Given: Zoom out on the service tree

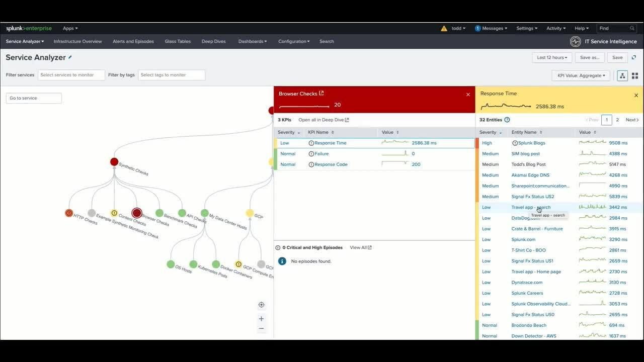Looking at the screenshot, I should pyautogui.click(x=261, y=329).
